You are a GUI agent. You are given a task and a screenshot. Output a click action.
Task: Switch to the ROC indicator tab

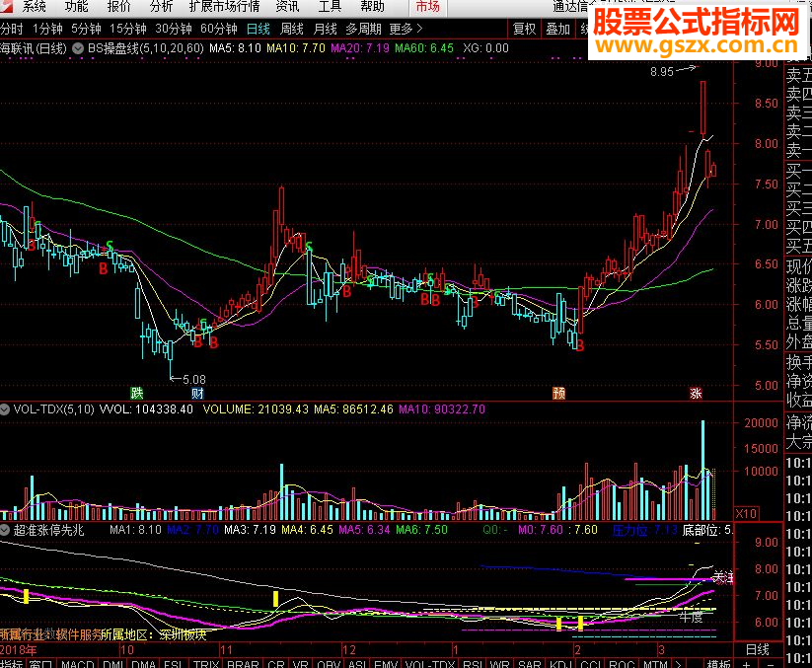pos(622,664)
